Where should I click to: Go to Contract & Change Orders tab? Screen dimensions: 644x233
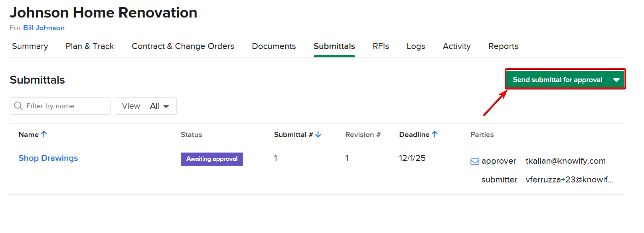coord(183,46)
